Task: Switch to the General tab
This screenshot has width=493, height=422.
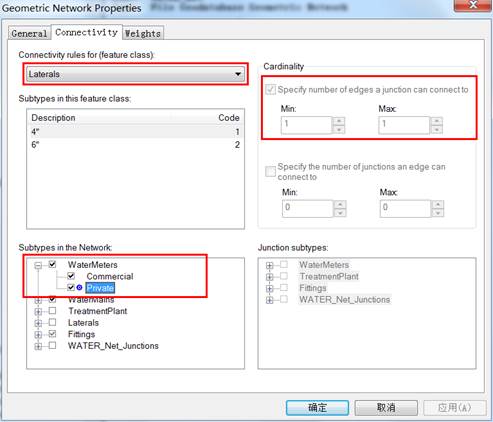Action: click(x=29, y=33)
